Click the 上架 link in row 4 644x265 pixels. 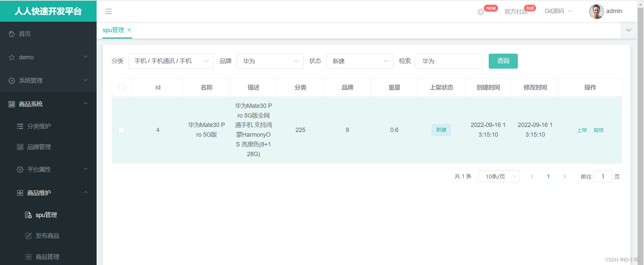582,130
